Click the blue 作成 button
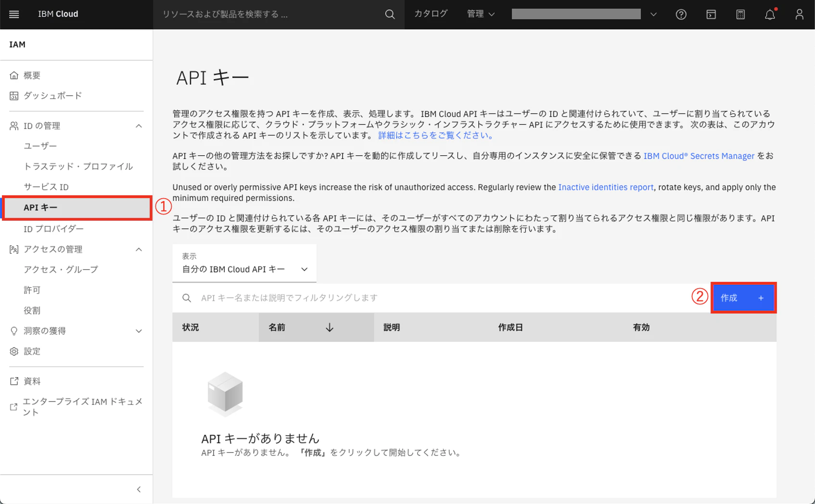The image size is (815, 504). (x=743, y=298)
